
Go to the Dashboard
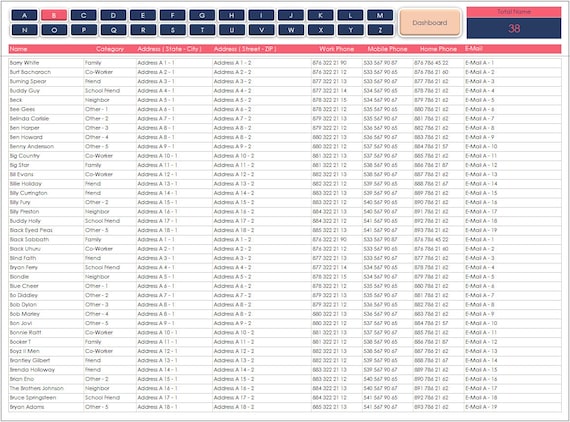(x=430, y=23)
